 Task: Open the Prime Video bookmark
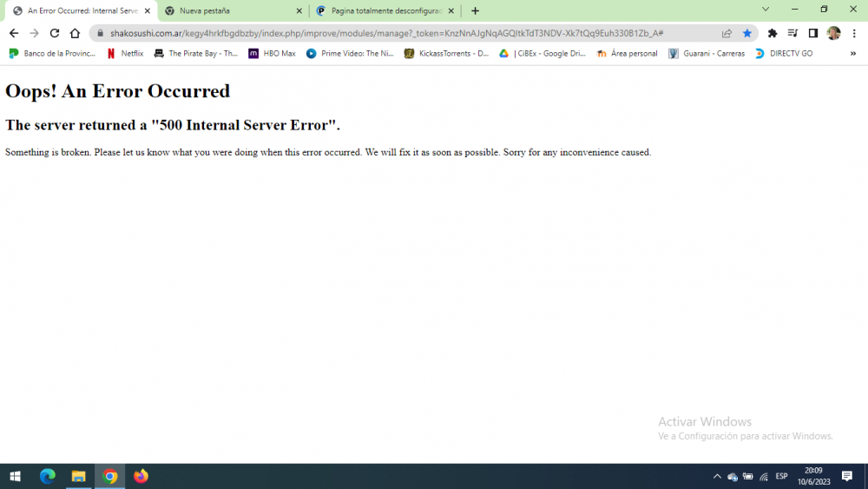(350, 54)
